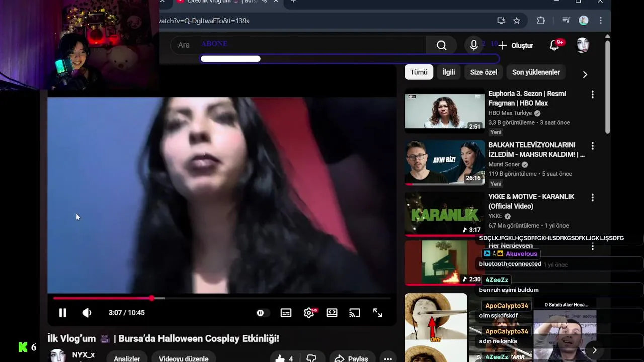644x362 pixels.
Task: Open YouTube account avatar menu
Action: pyautogui.click(x=583, y=46)
